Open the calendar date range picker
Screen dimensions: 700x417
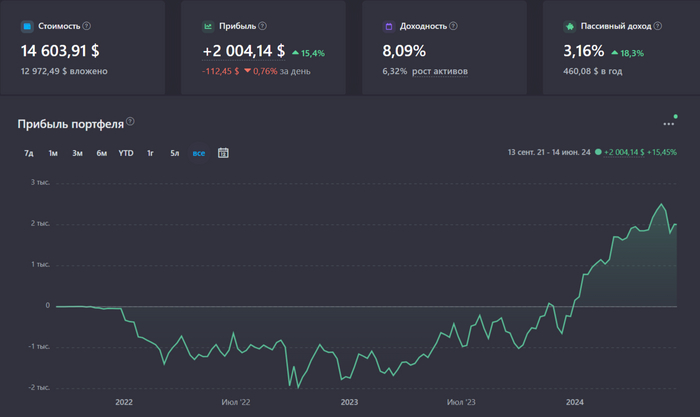[x=223, y=153]
